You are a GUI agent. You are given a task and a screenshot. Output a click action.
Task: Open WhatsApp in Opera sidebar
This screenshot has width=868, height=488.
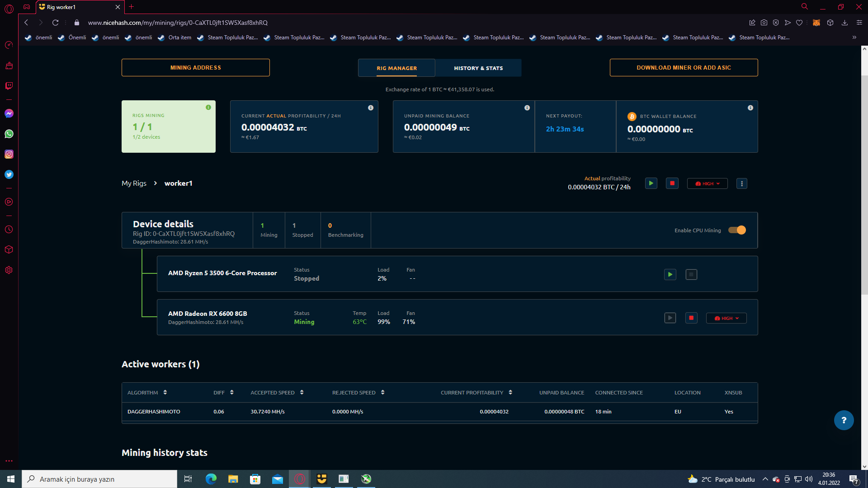click(x=9, y=134)
